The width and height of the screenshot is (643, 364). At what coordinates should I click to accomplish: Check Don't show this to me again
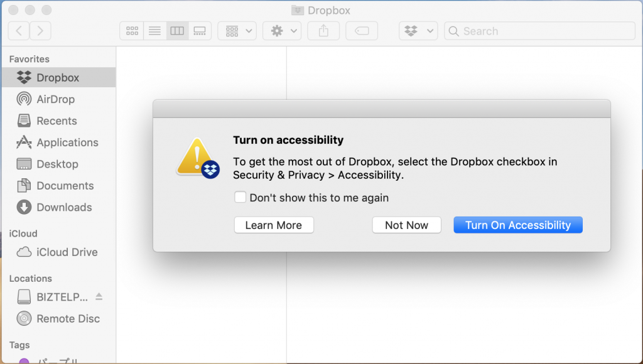[240, 197]
